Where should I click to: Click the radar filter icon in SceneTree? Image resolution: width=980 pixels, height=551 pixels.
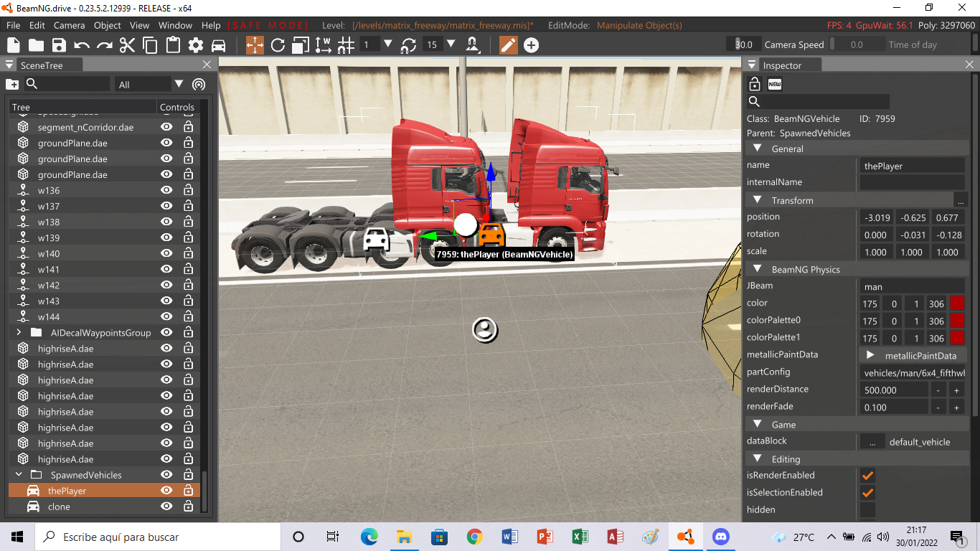(199, 84)
